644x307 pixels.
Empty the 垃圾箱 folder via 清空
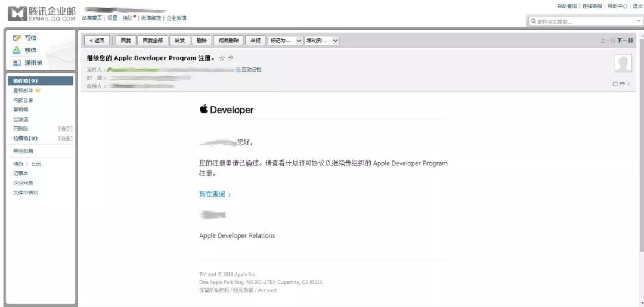[66, 138]
